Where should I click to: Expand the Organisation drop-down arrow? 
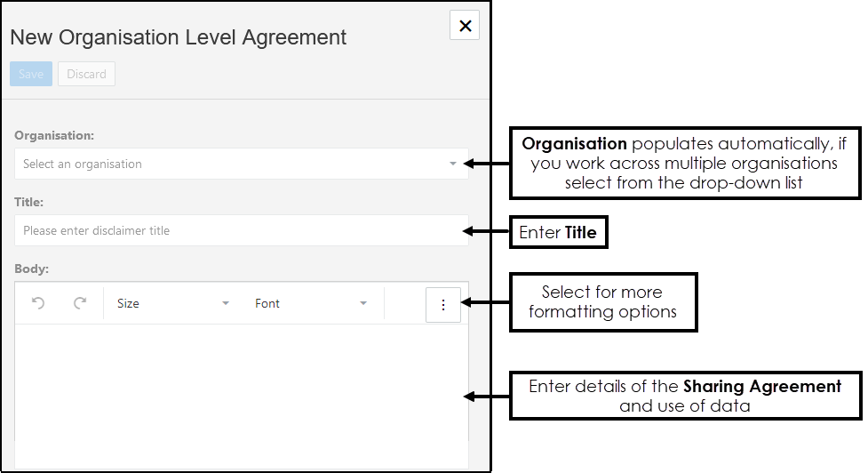click(x=453, y=164)
